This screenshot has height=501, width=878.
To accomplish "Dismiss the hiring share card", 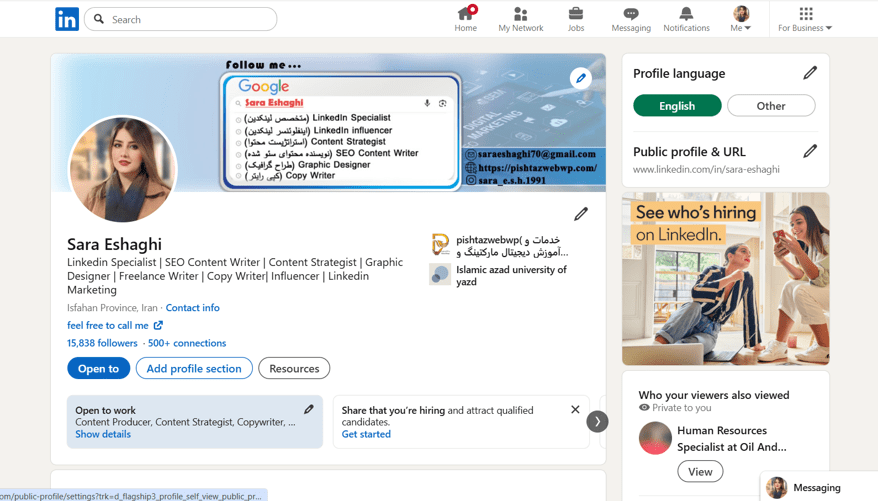I will coord(575,410).
